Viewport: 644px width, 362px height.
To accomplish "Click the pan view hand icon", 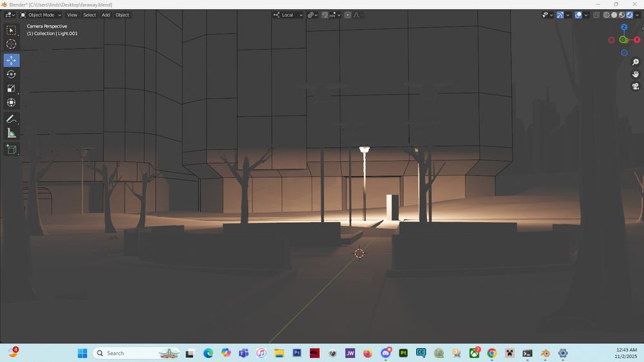I will tap(636, 74).
